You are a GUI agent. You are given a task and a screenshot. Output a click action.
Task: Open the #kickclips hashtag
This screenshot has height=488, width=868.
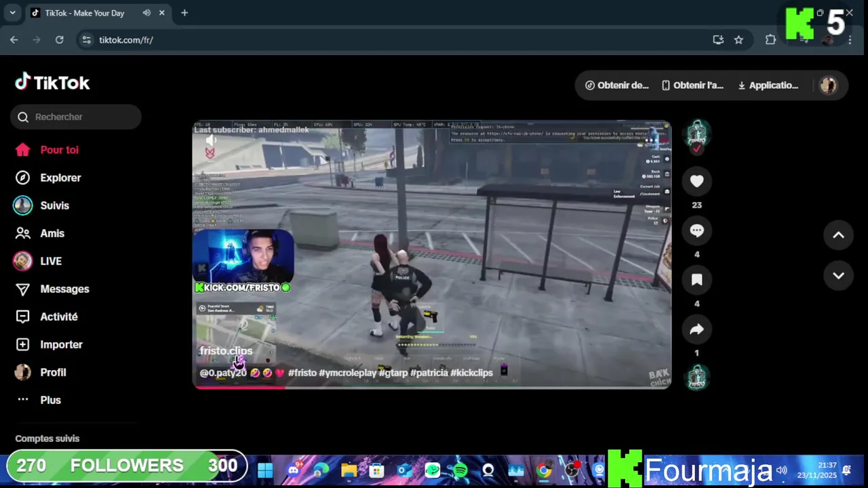(x=471, y=373)
